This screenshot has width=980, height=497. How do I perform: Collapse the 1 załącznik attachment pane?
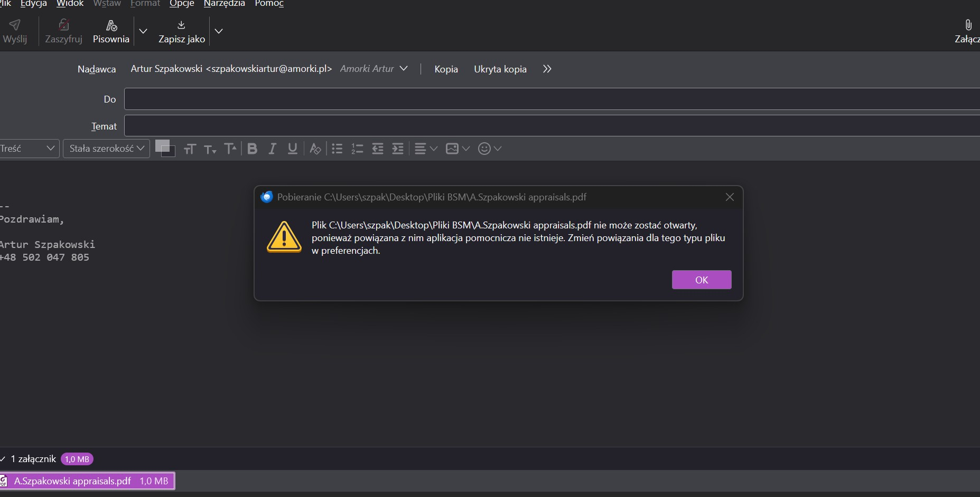click(x=3, y=459)
